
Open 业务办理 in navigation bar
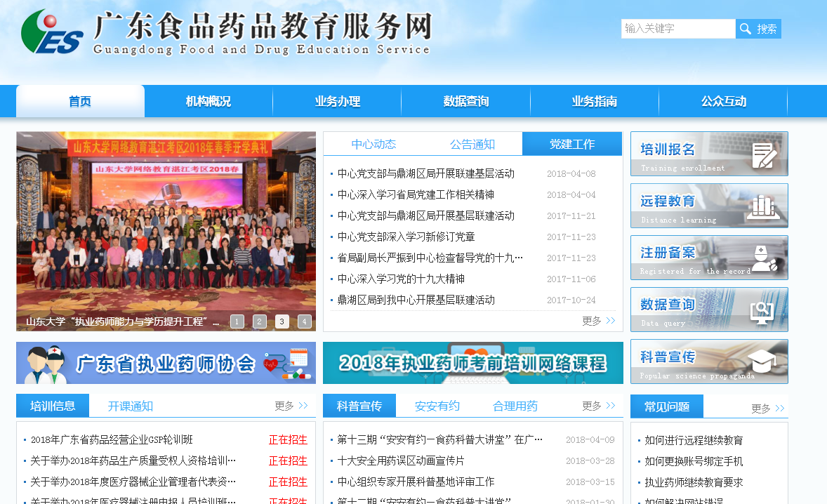(337, 102)
